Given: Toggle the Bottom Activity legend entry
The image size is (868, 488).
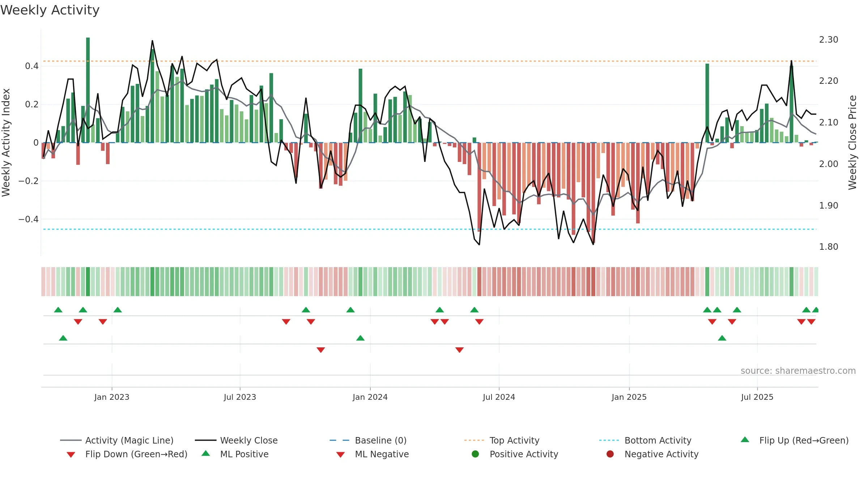Looking at the screenshot, I should (x=645, y=440).
